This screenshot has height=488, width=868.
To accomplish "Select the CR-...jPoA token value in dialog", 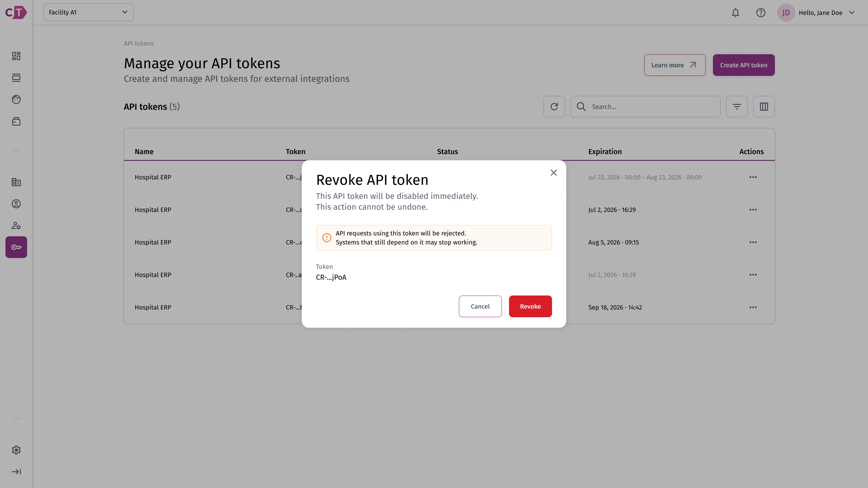I will point(331,277).
